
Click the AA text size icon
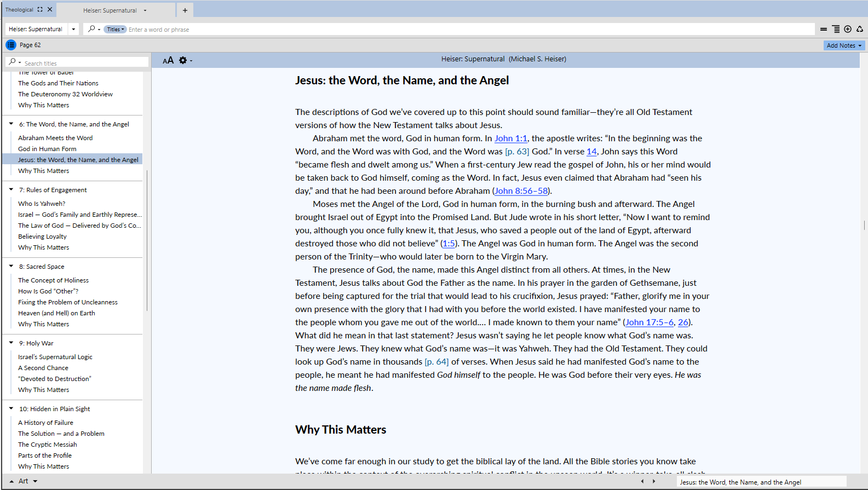[168, 60]
